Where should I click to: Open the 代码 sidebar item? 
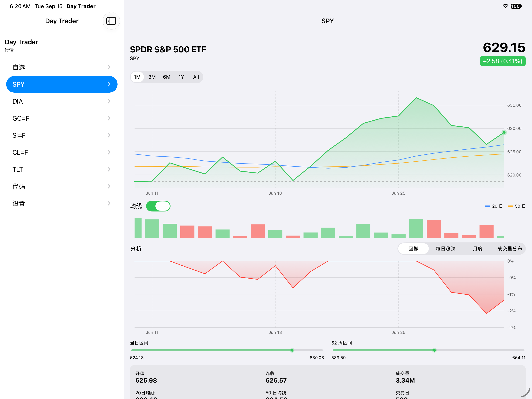[x=62, y=186]
